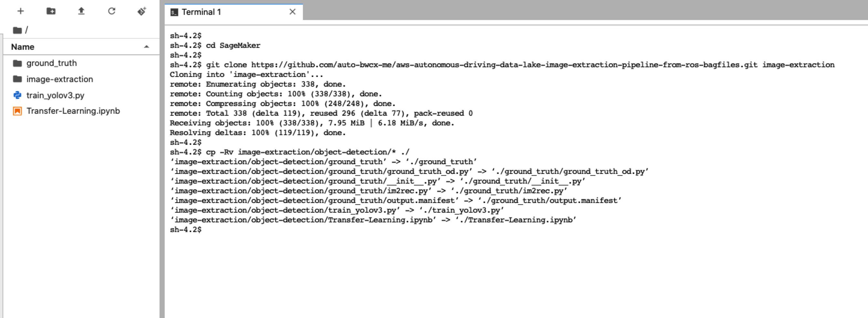Click the output line ending in './ground_truth/im2rec.py'

point(369,191)
